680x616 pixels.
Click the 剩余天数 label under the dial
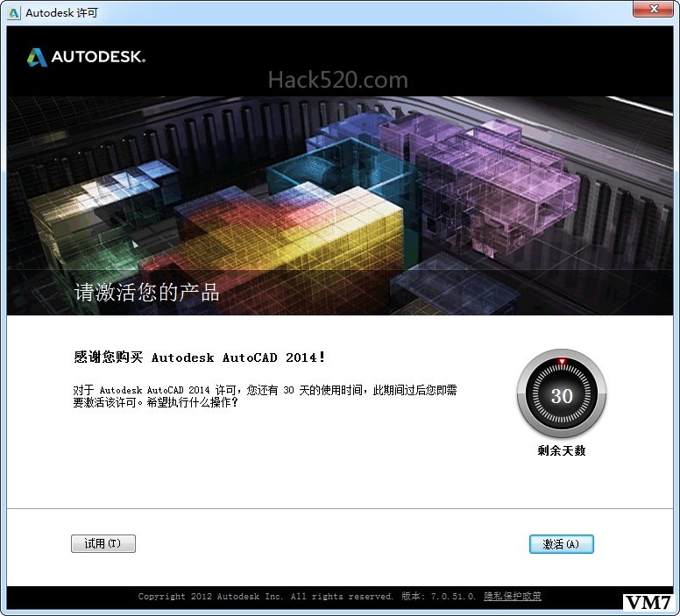[561, 451]
